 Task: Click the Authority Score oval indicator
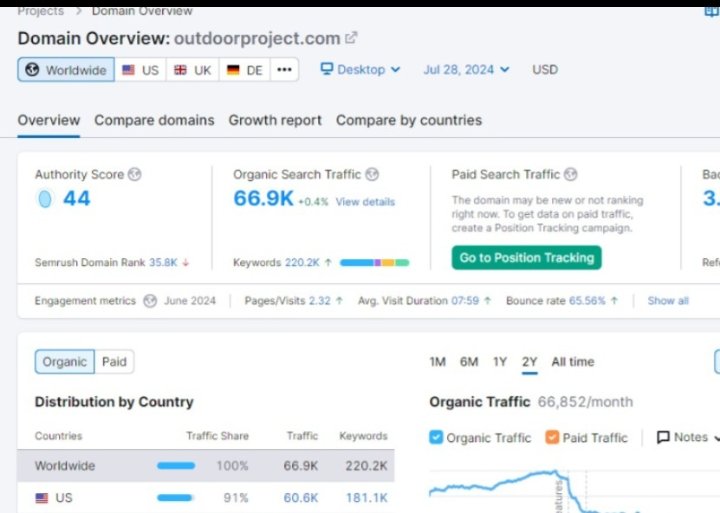point(45,199)
